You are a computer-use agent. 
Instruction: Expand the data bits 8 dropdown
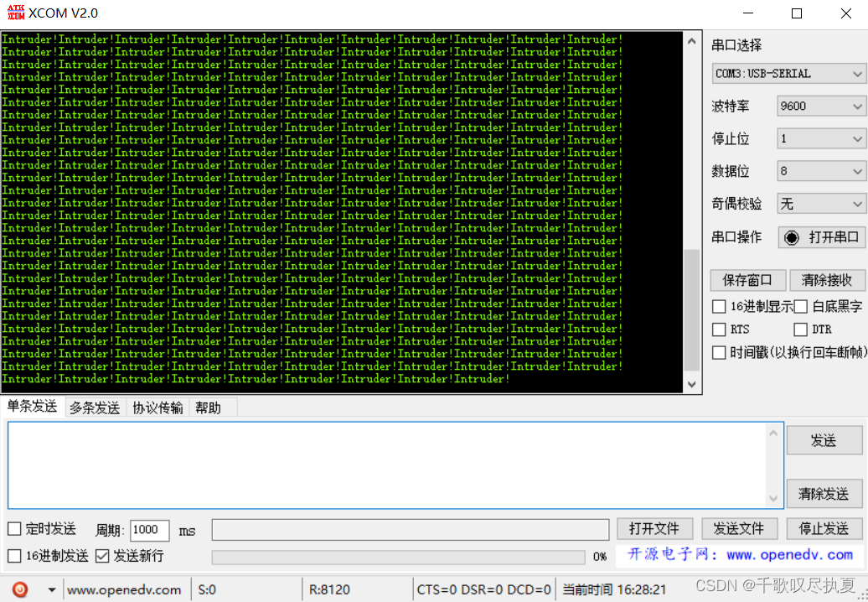(x=821, y=171)
